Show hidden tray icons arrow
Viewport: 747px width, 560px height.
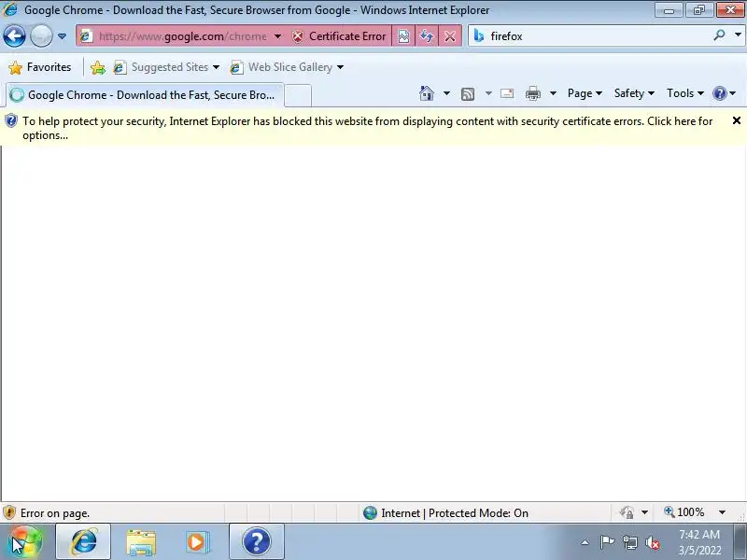pos(585,542)
